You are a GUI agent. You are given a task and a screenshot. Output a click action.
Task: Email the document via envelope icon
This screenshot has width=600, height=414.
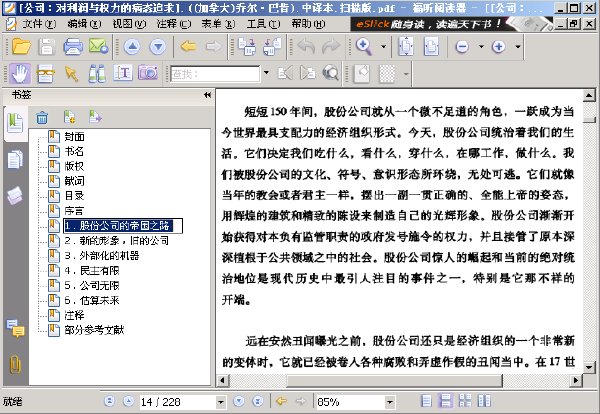pos(98,47)
